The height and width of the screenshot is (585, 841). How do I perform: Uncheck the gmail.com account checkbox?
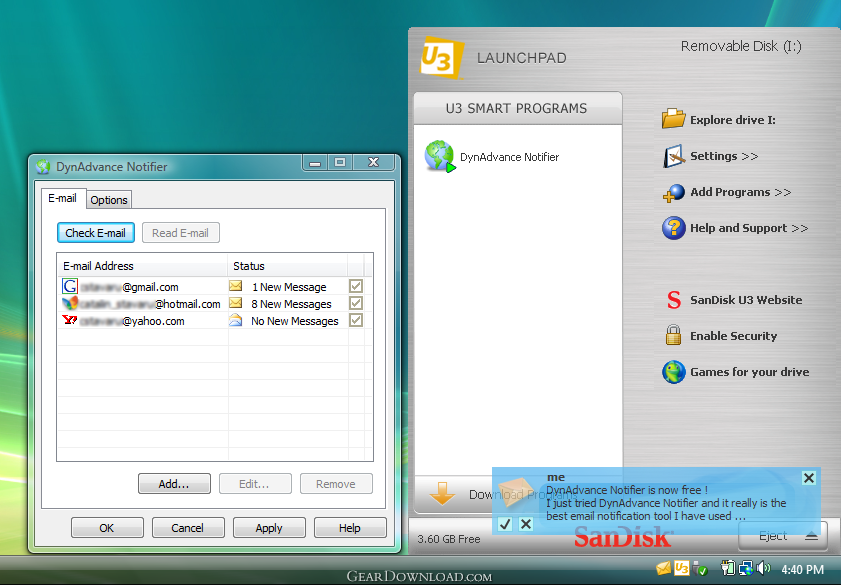click(x=356, y=286)
